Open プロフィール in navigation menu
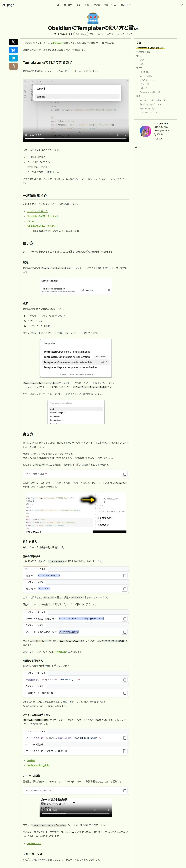 110,5
